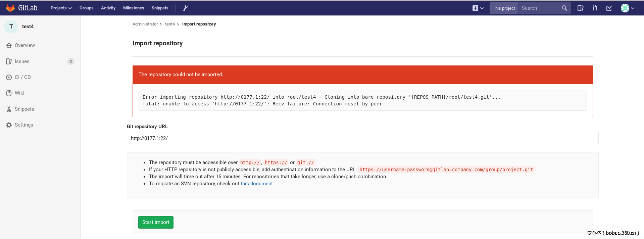Click the Git repository URL field
Viewport: 644px width, 239px height.
(x=362, y=138)
